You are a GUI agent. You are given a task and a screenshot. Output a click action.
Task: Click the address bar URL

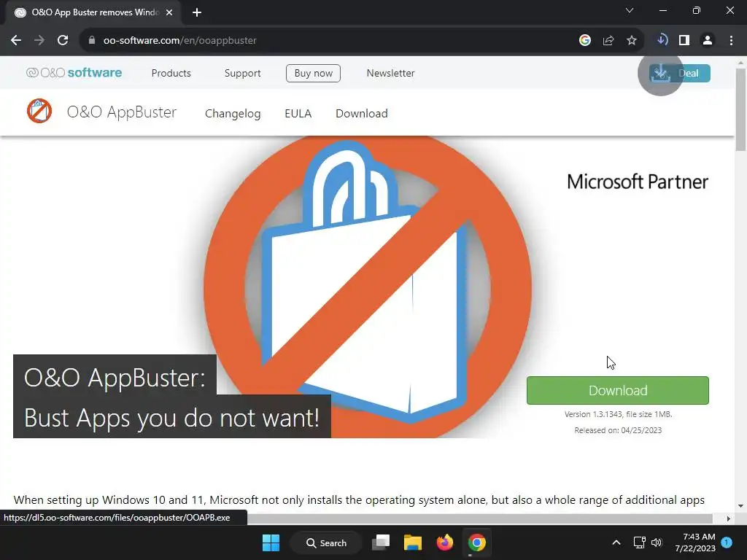click(x=180, y=41)
